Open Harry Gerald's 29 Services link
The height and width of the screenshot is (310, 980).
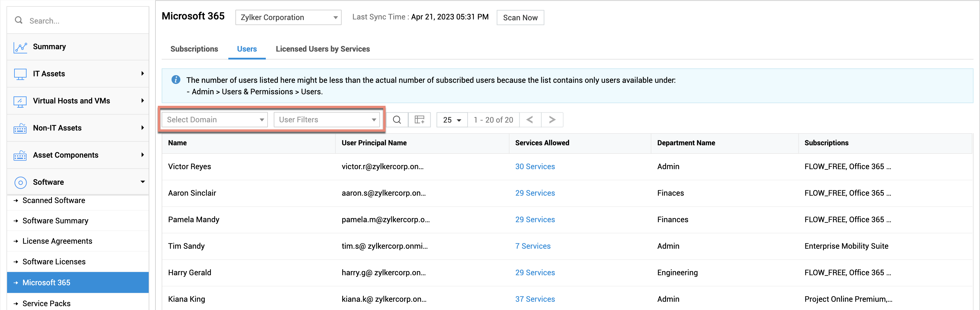tap(535, 273)
